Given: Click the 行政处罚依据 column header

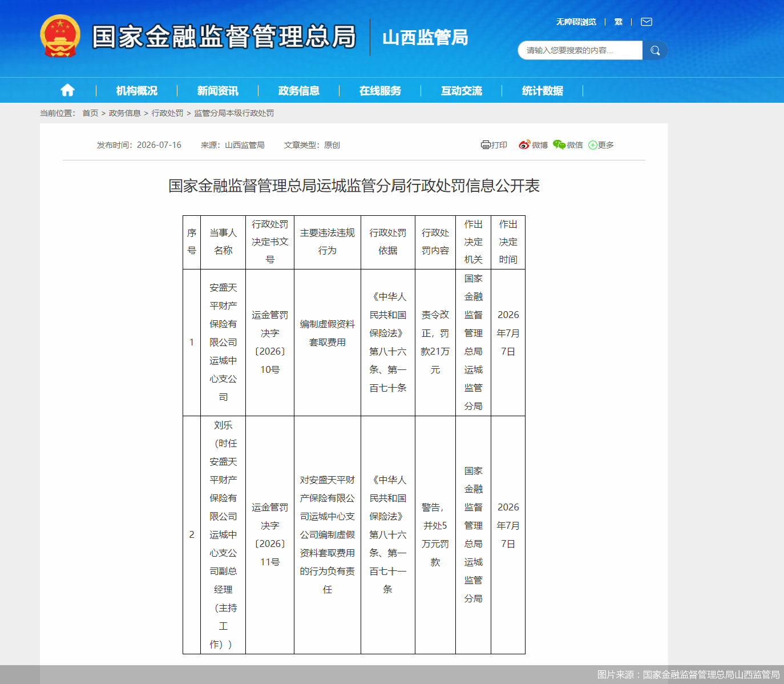Looking at the screenshot, I should (x=388, y=242).
